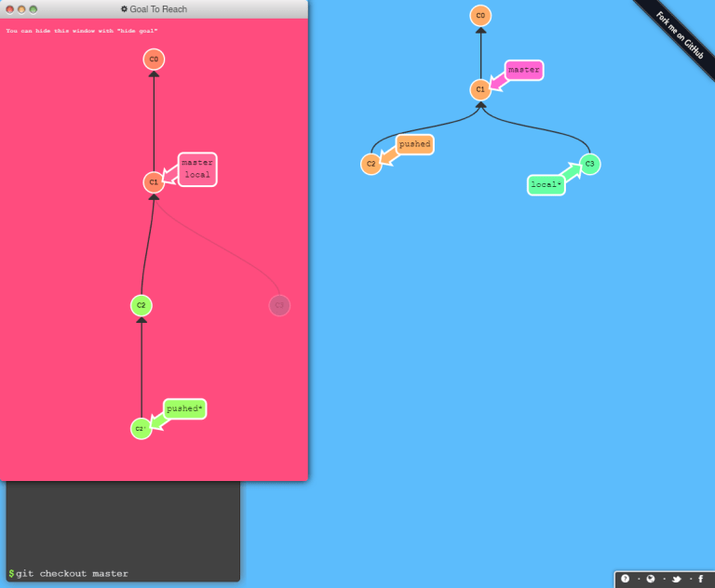Share via the Twitter bird icon
Screen dimensions: 715x588
pyautogui.click(x=676, y=579)
